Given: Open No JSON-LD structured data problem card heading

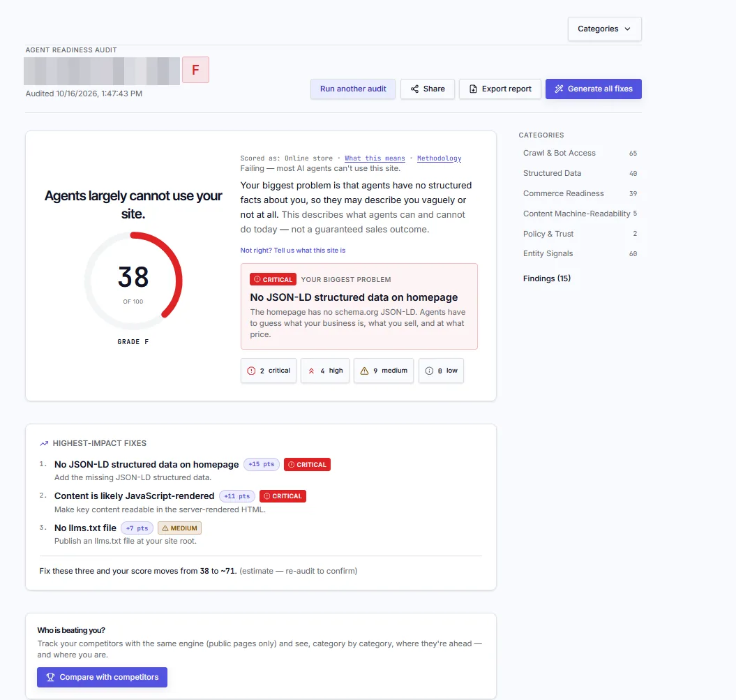Looking at the screenshot, I should 354,297.
